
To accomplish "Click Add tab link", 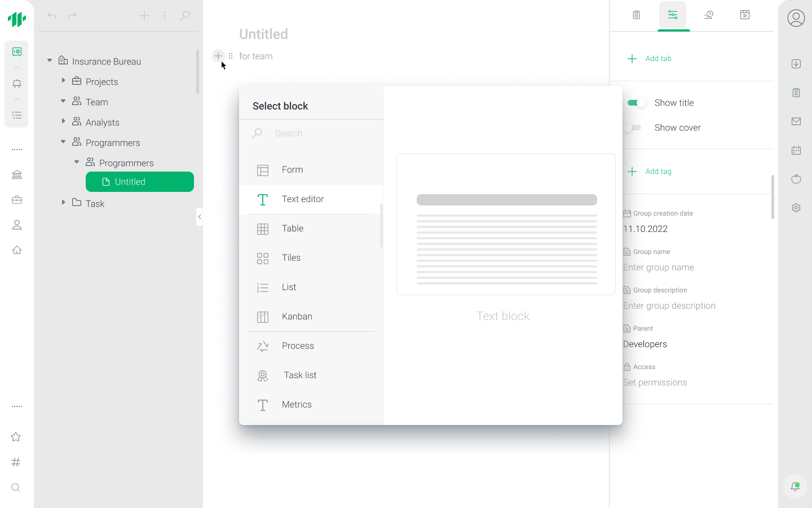I will 657,59.
